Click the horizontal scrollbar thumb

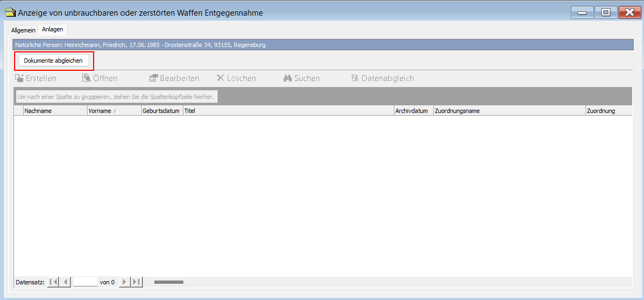point(169,282)
